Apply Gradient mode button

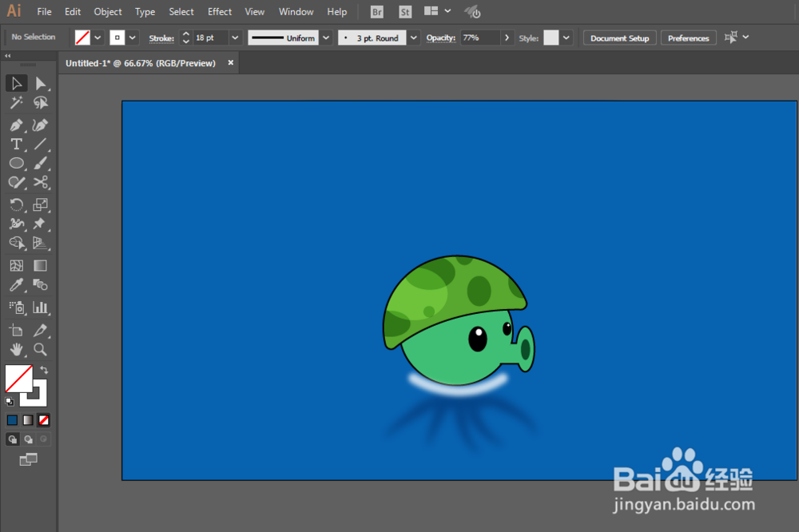(x=28, y=420)
